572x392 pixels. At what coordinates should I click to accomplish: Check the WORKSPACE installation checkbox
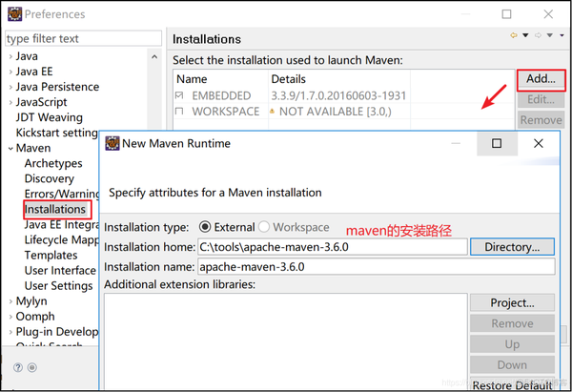click(180, 112)
